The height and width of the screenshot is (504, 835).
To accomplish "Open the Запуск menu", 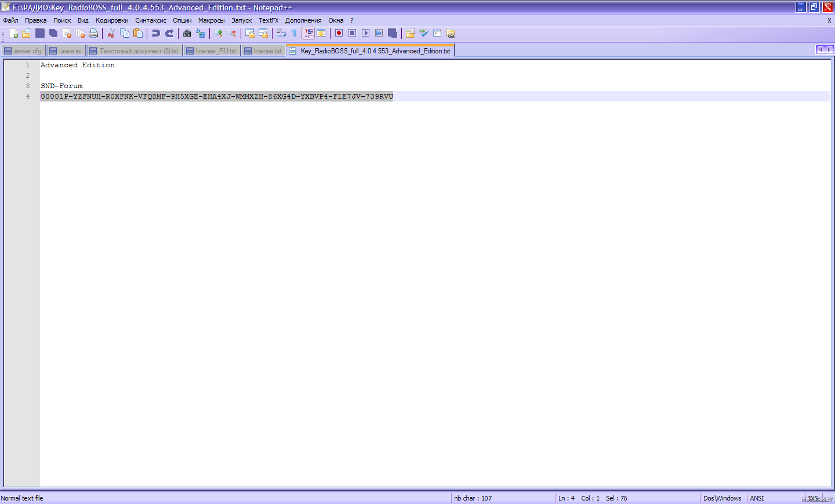I will 241,20.
